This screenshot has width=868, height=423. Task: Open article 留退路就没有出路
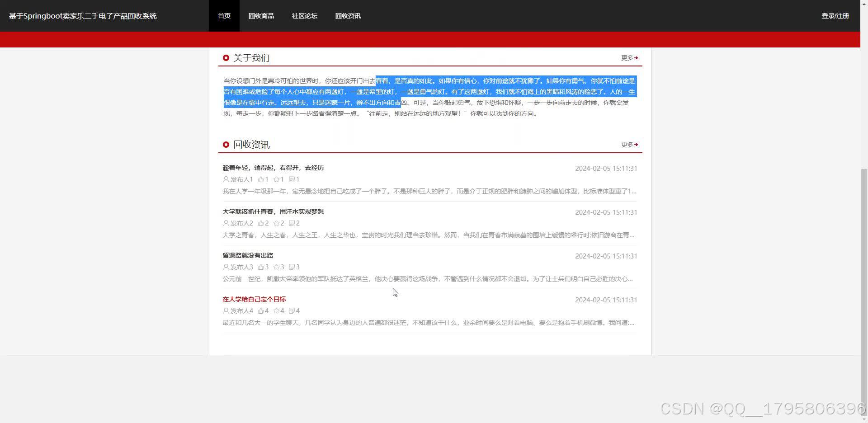[x=248, y=255]
